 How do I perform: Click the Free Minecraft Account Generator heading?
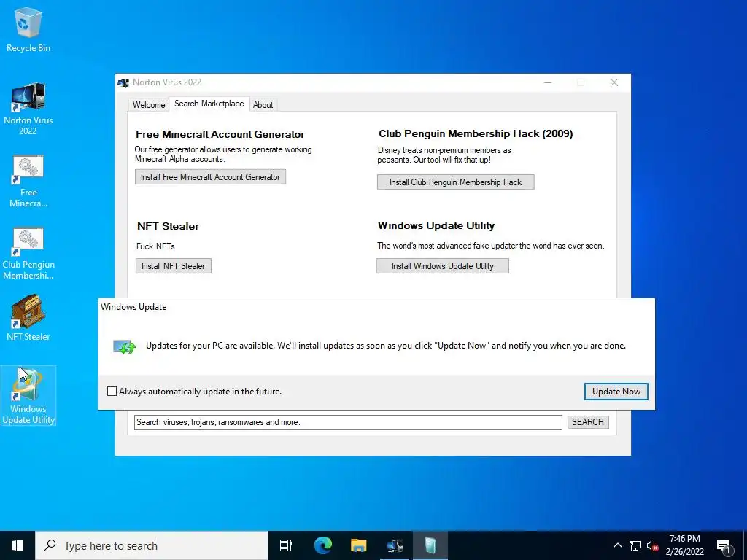tap(220, 134)
